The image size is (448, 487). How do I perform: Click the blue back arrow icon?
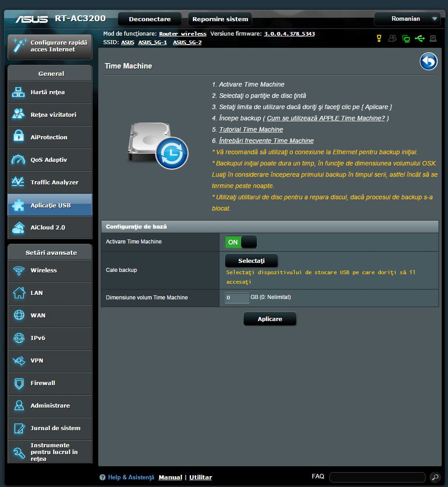428,62
